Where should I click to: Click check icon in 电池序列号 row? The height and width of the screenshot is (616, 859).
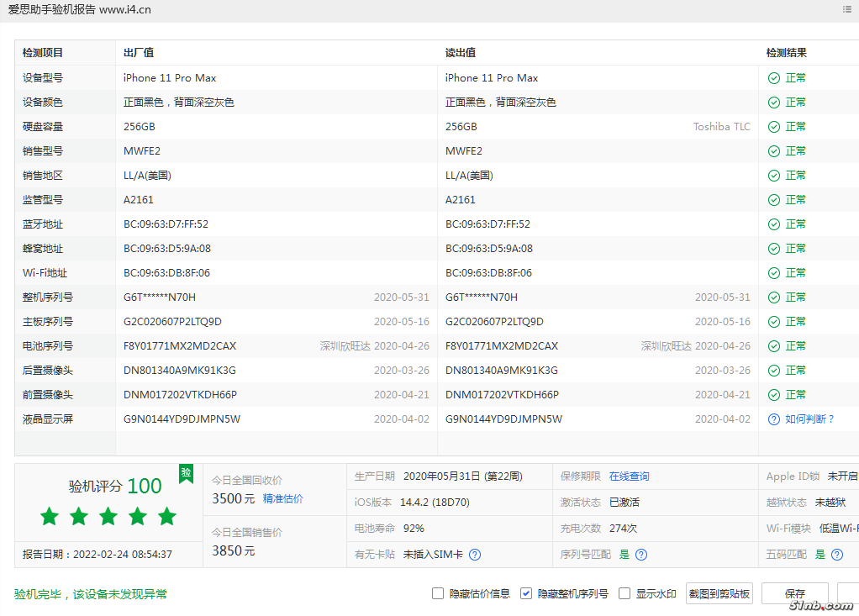(x=773, y=346)
